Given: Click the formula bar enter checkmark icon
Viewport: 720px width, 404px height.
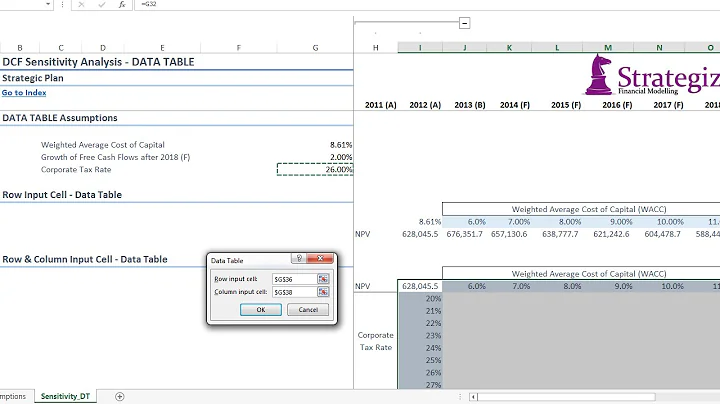Looking at the screenshot, I should pos(101,4).
